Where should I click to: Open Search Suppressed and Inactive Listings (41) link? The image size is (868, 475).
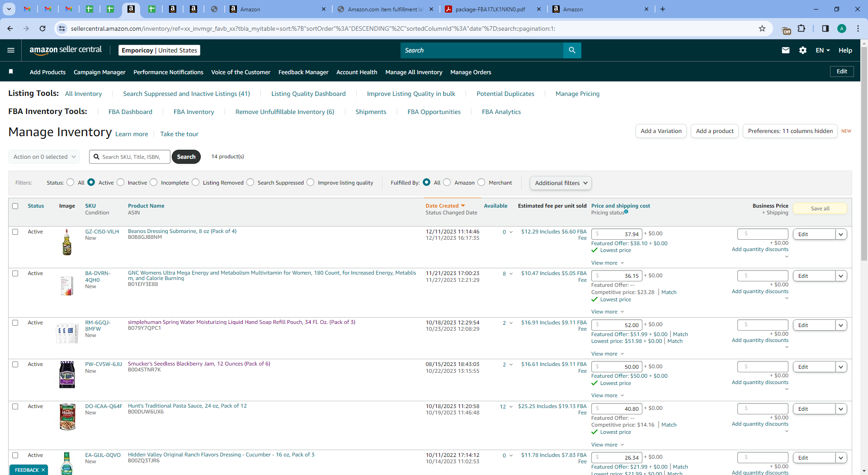pos(186,94)
